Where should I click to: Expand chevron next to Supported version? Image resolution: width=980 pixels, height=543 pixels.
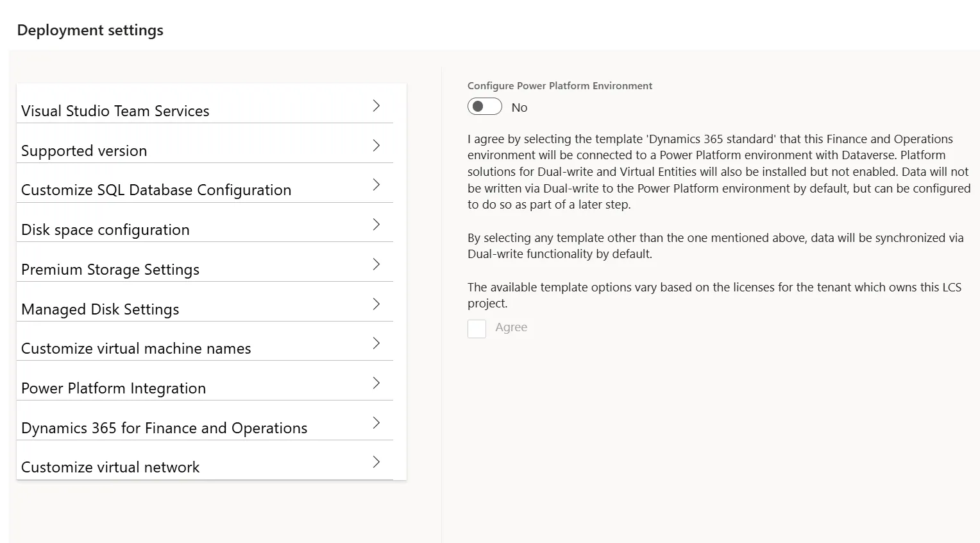376,146
